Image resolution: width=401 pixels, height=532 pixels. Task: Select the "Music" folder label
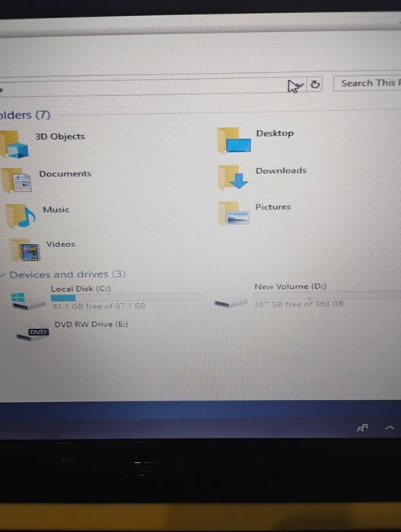(56, 210)
